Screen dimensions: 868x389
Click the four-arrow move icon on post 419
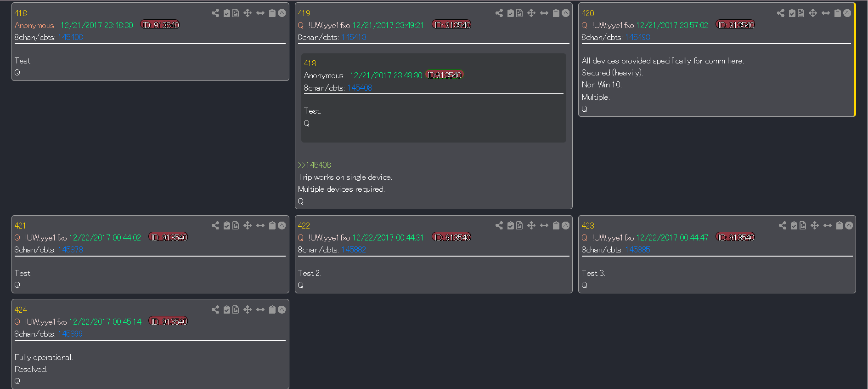[x=531, y=13]
